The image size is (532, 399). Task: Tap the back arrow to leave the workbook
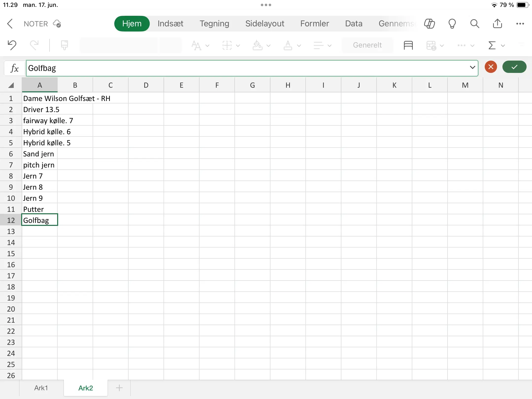pyautogui.click(x=10, y=24)
